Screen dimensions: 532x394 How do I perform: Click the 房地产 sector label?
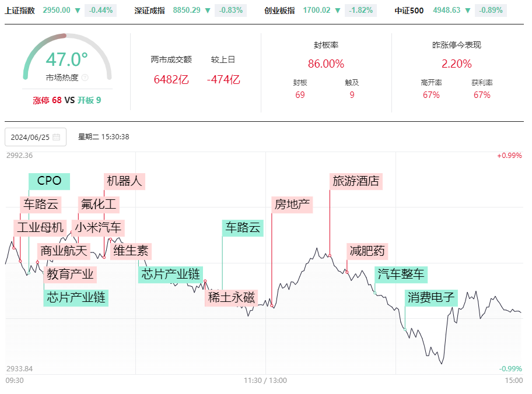tap(292, 205)
